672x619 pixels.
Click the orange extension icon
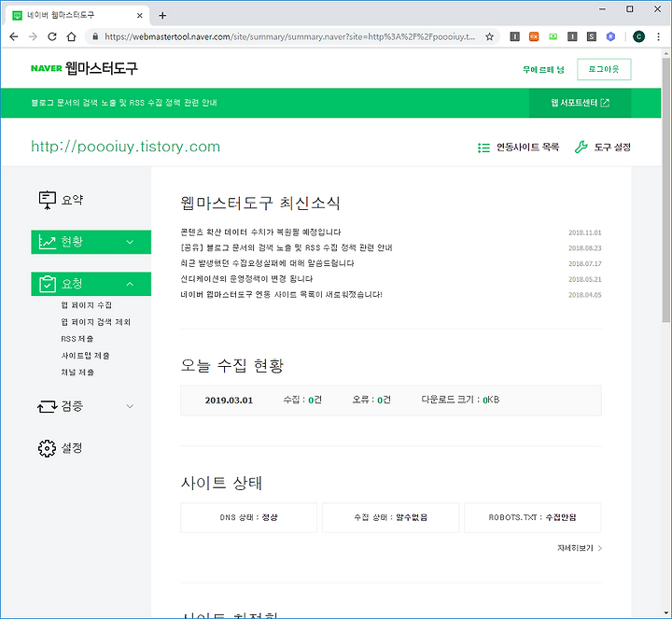pyautogui.click(x=534, y=36)
